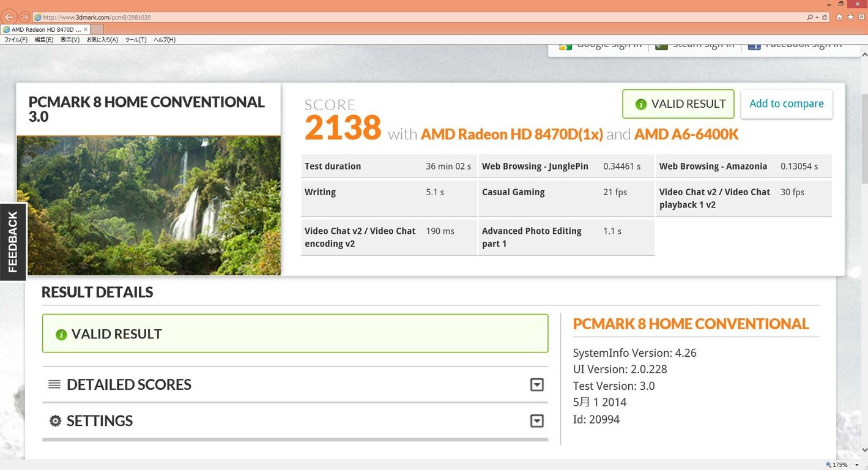Click the Web Browsing - JunglePin label

coord(535,166)
